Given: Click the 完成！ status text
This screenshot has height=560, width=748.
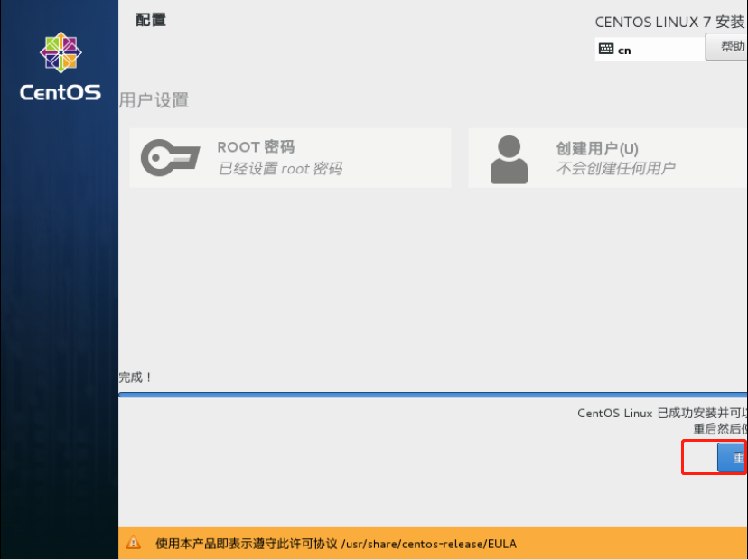Looking at the screenshot, I should (x=136, y=378).
